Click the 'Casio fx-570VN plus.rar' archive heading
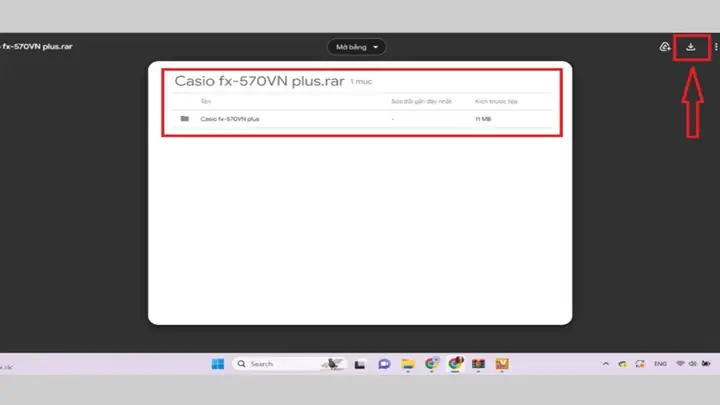720x405 pixels. pyautogui.click(x=259, y=81)
